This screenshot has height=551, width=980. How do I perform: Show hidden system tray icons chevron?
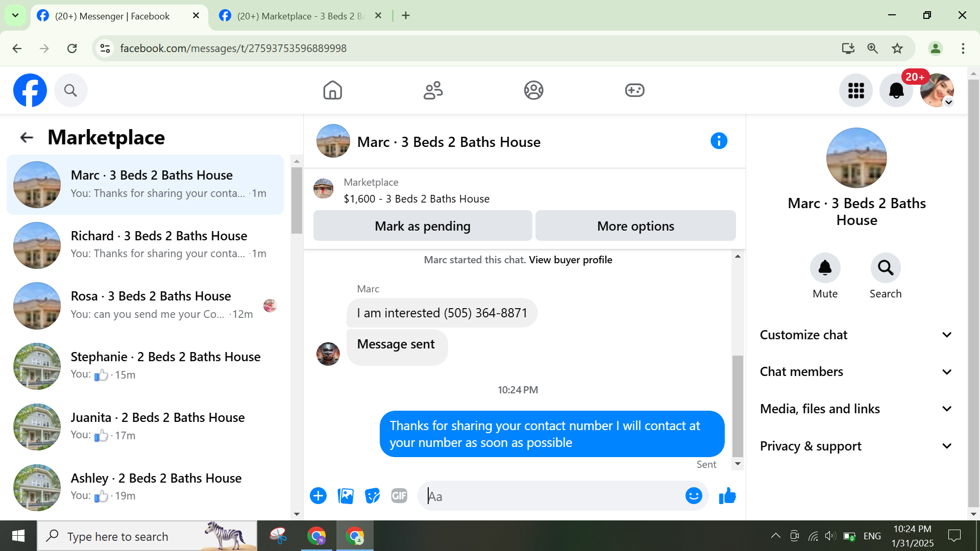(775, 536)
